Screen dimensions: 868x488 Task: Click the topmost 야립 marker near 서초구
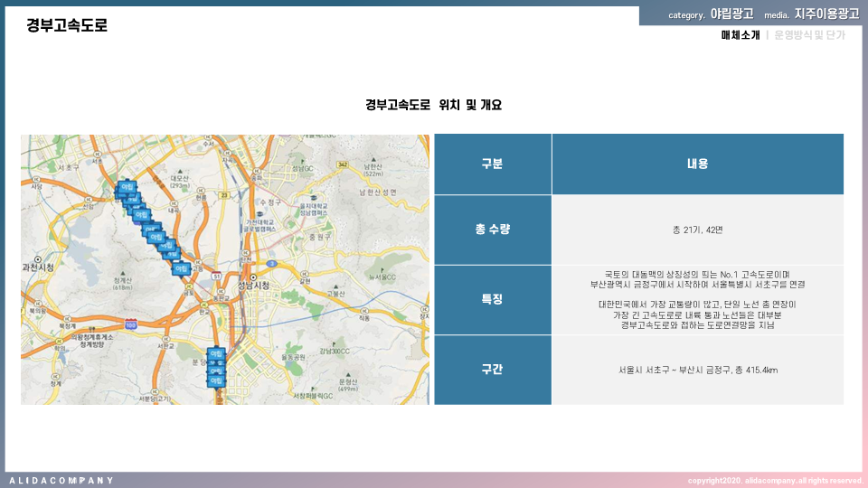point(126,187)
